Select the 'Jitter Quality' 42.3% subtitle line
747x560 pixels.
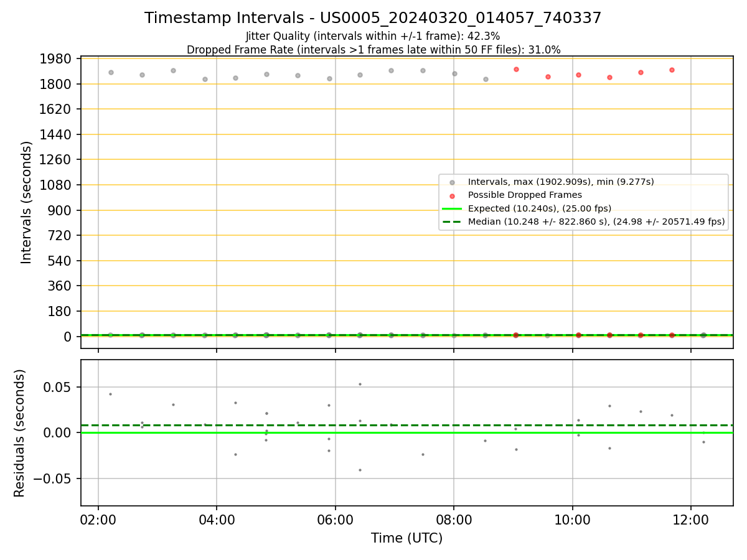click(373, 36)
